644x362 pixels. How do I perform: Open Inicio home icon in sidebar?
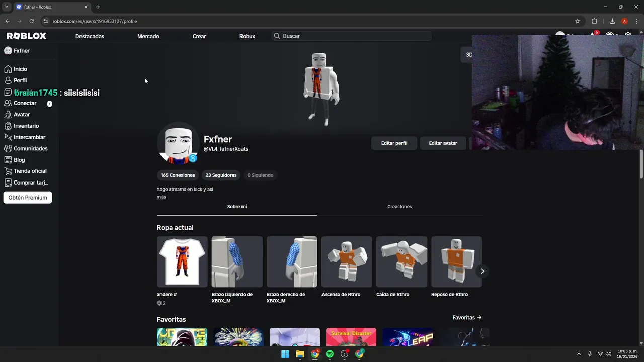tap(8, 69)
